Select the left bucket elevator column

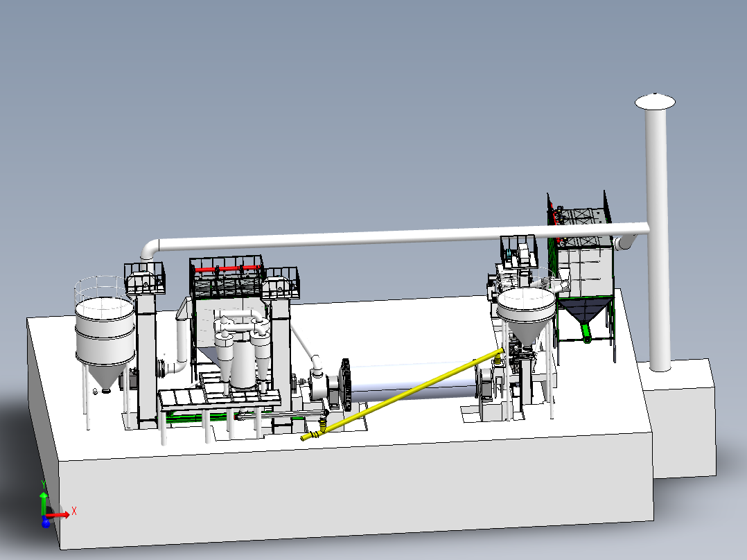(146, 360)
